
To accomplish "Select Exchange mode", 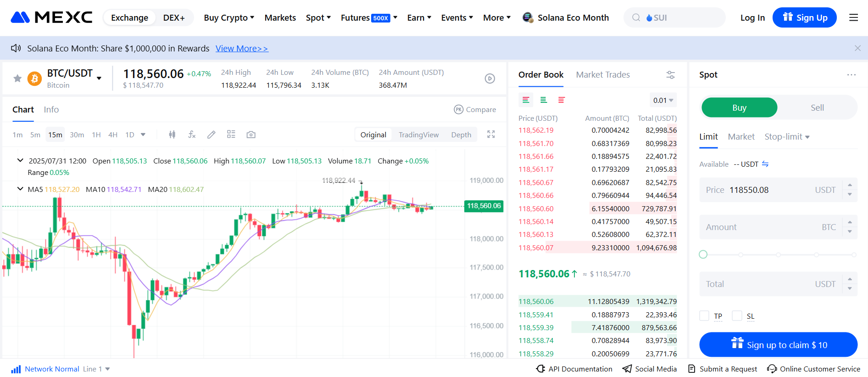I will point(129,17).
